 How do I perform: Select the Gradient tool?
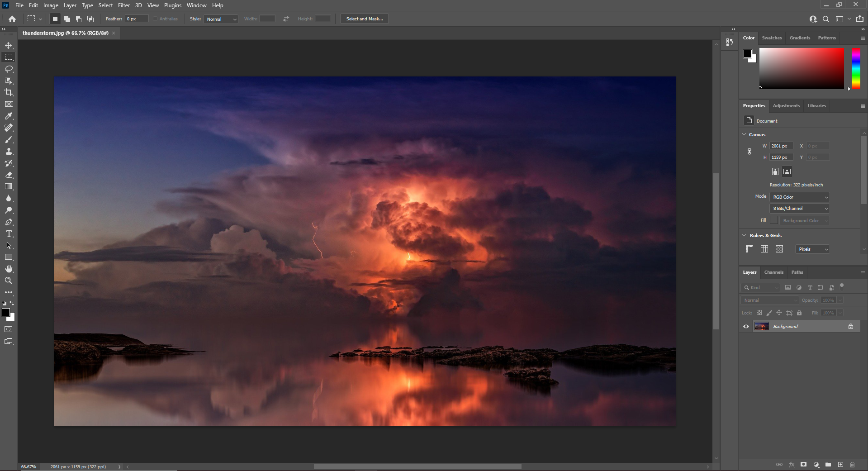9,186
